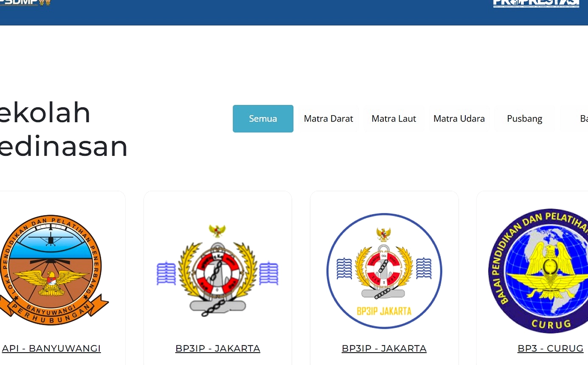Screen dimensions: 588x365
Task: Open the BP3 - CURUG link
Action: tap(550, 348)
